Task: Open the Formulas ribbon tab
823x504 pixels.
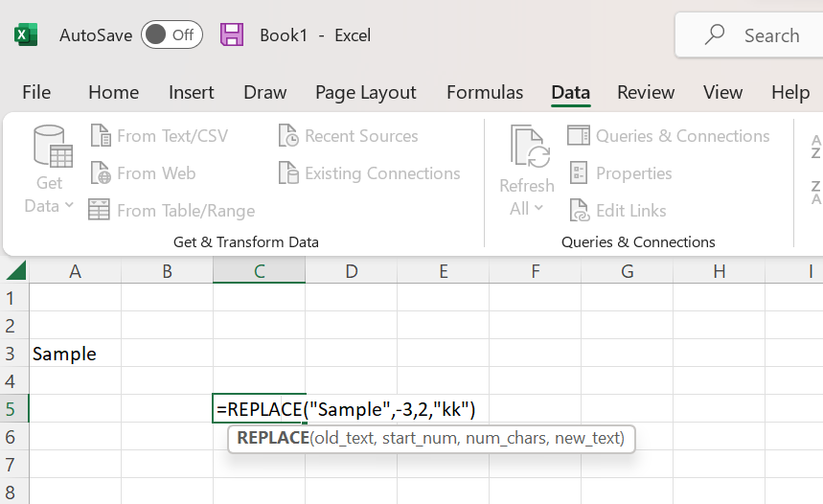Action: 485,92
